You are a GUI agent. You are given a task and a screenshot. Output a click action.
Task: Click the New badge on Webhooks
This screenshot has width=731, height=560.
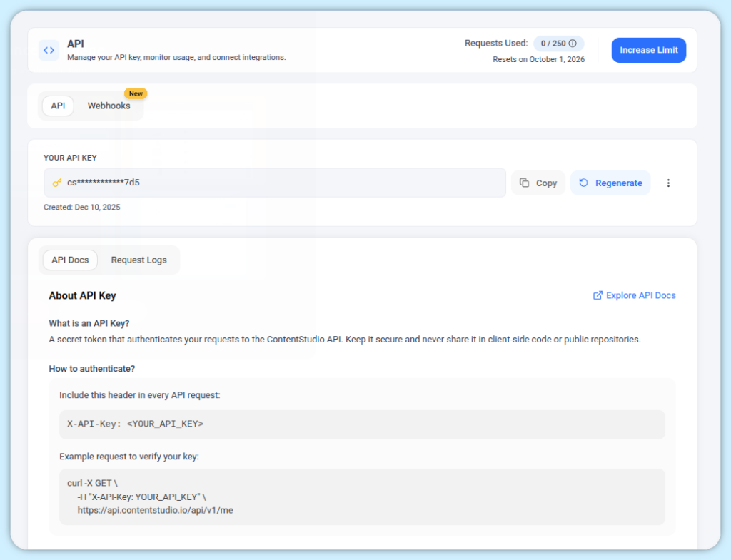pos(136,93)
